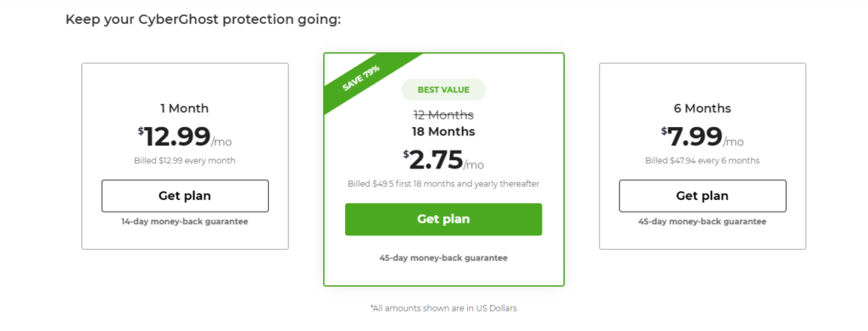The height and width of the screenshot is (331, 868).
Task: Click the $2.75/mo price
Action: tap(443, 160)
